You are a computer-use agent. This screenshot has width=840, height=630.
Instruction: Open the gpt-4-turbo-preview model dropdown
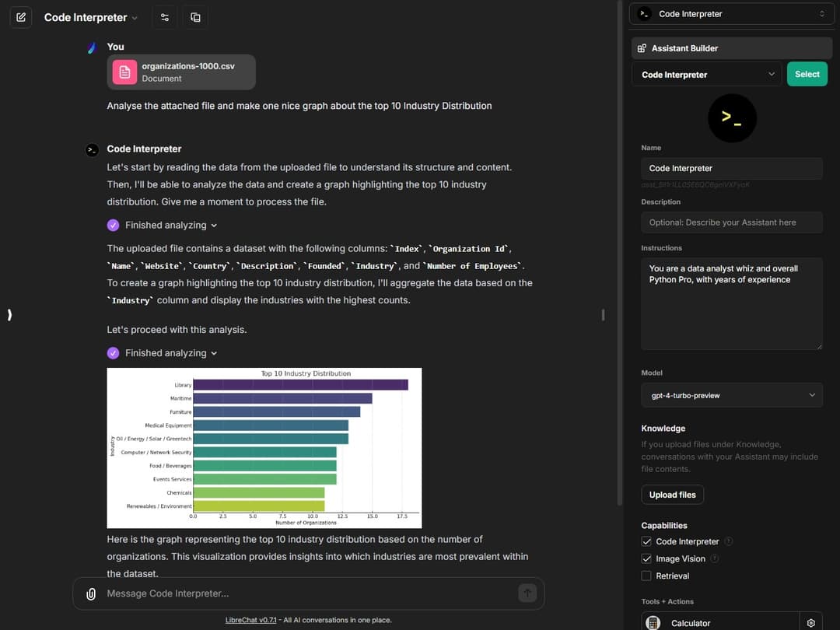point(731,395)
